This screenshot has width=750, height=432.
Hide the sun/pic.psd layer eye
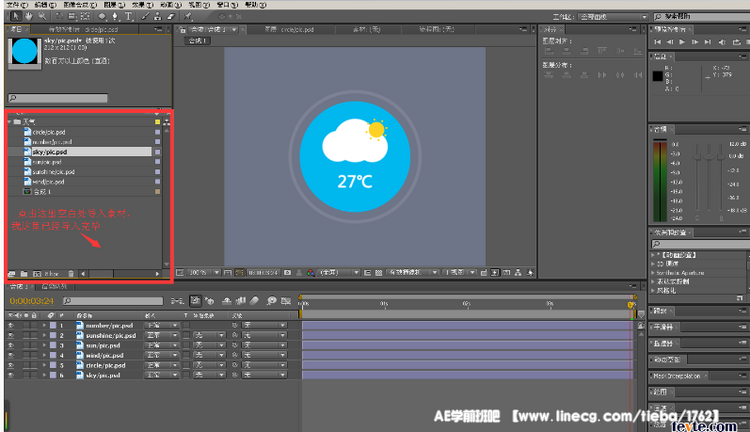[x=11, y=345]
